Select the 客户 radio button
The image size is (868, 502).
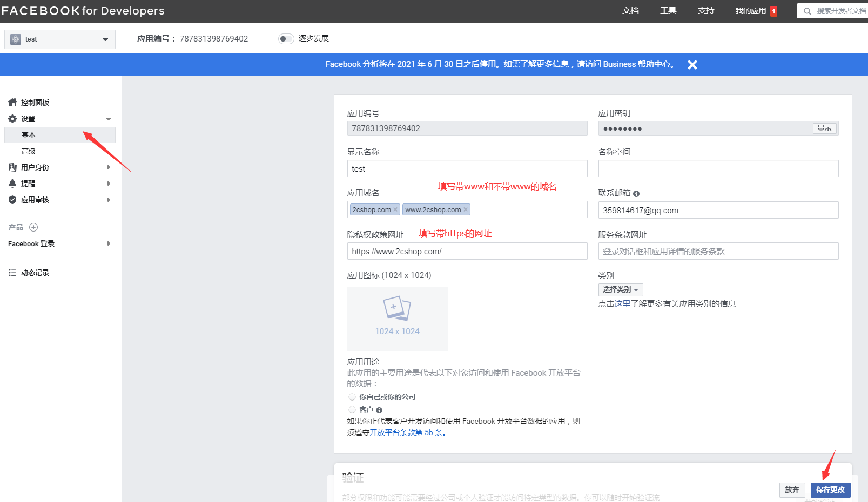tap(352, 410)
